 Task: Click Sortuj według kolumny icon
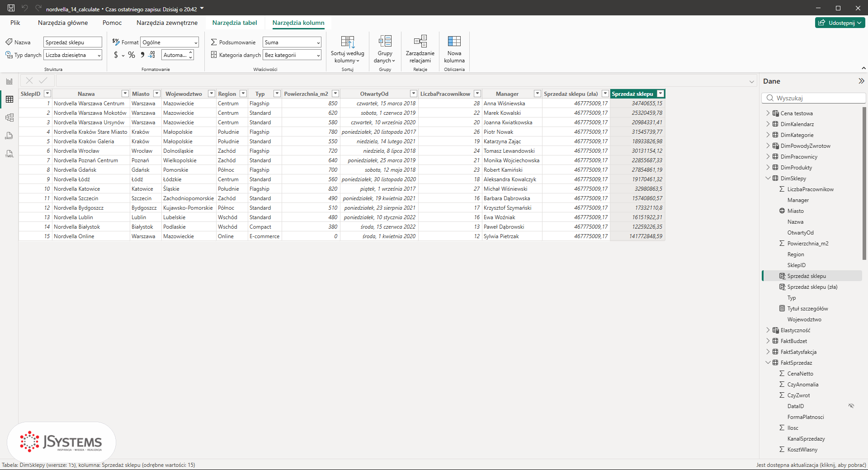(x=347, y=42)
